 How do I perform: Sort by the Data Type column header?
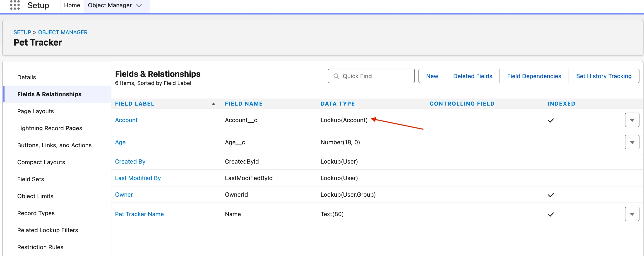[x=337, y=104]
